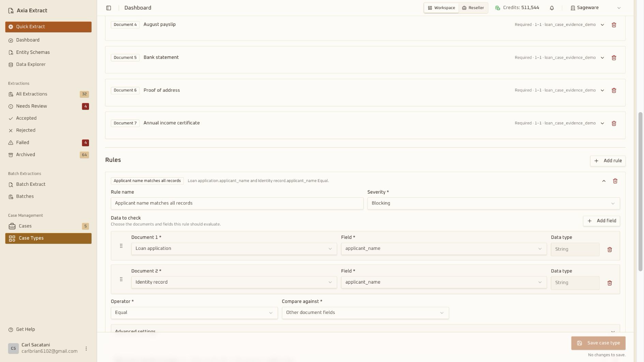Open Field dropdown in Document 1 row
The height and width of the screenshot is (362, 644).
(444, 249)
